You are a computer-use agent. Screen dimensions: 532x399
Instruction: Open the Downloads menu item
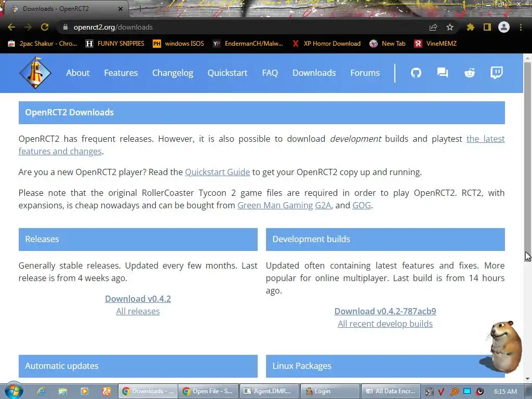click(x=314, y=73)
